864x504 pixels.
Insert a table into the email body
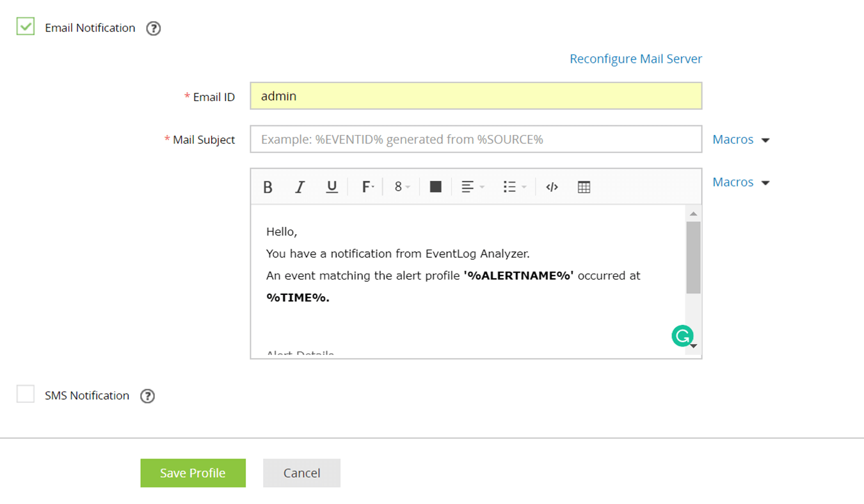(x=583, y=186)
